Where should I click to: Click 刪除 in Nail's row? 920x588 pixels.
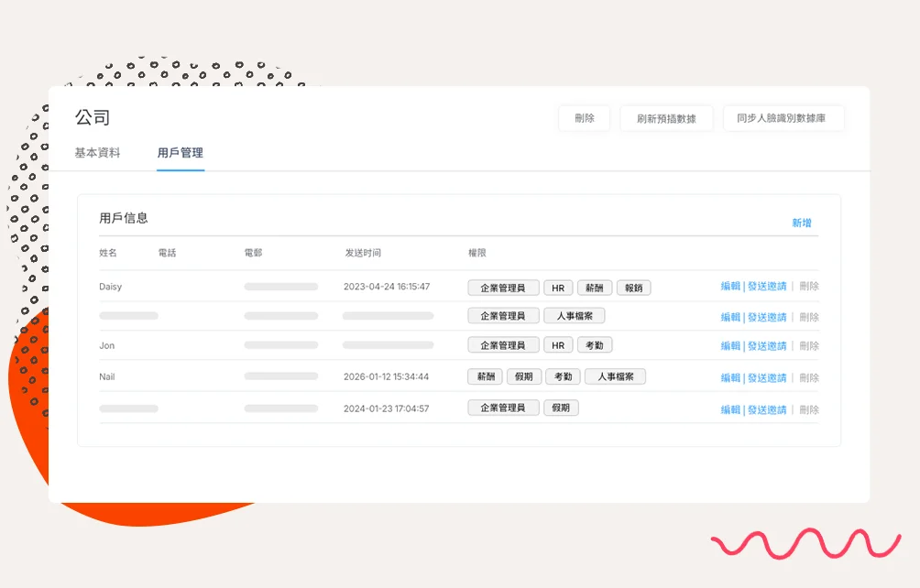[x=809, y=377]
